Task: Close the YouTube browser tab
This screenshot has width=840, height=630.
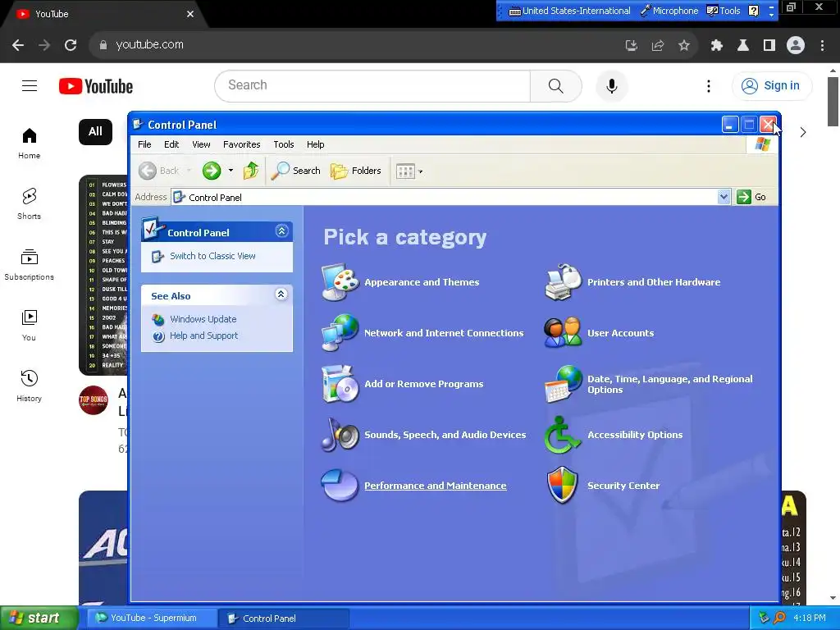Action: coord(190,15)
